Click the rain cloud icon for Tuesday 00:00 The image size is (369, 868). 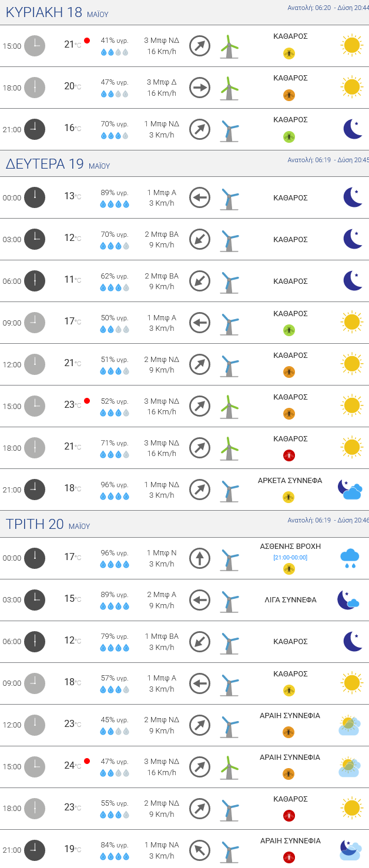350,558
